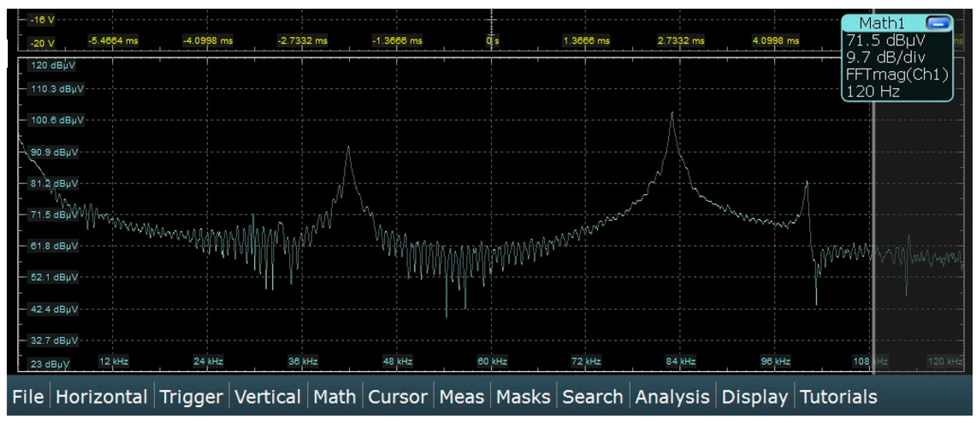Image resolution: width=980 pixels, height=423 pixels.
Task: Open the Trigger menu
Action: [191, 397]
